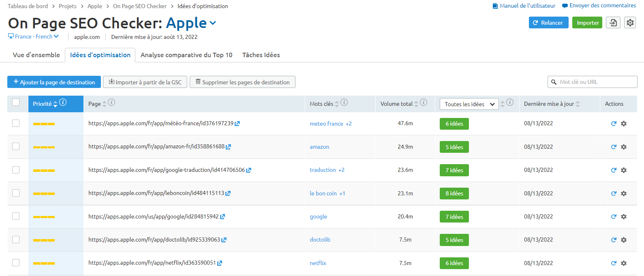Open the Tâches Idées tab
The height and width of the screenshot is (276, 644).
(261, 55)
